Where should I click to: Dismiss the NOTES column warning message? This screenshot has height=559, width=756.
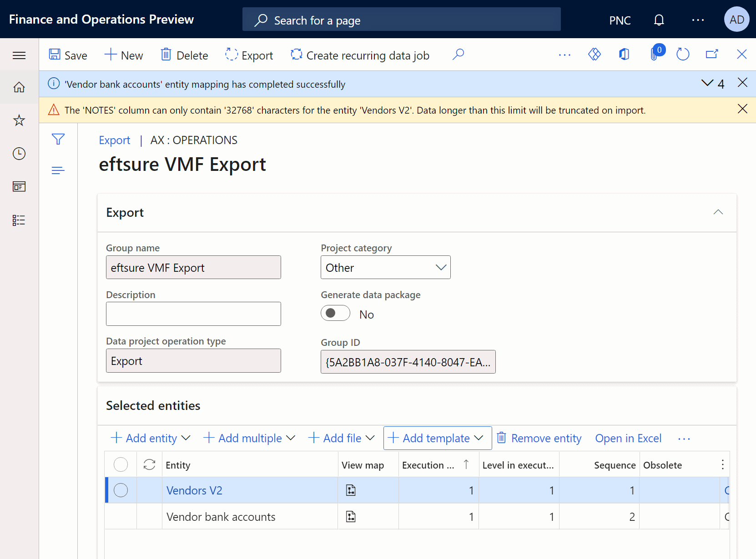pyautogui.click(x=742, y=109)
